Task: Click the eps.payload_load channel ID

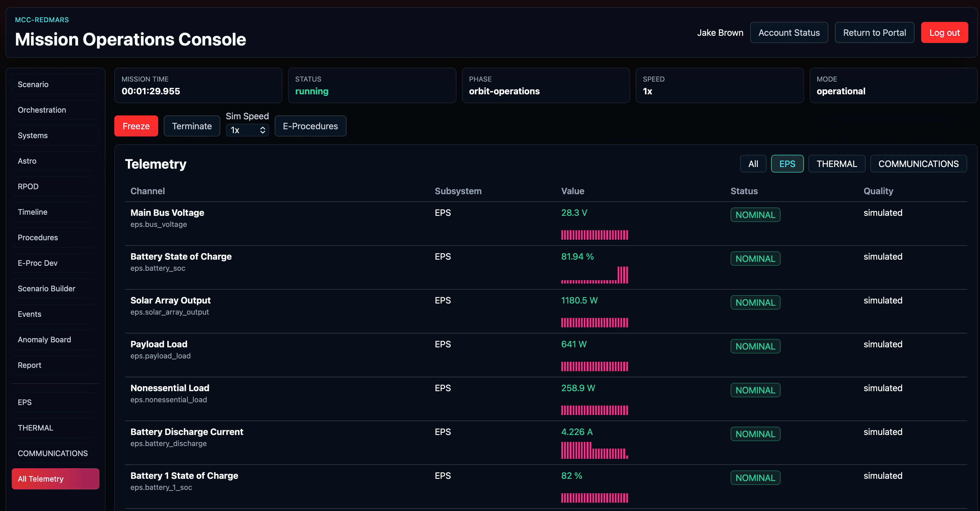Action: pyautogui.click(x=161, y=356)
